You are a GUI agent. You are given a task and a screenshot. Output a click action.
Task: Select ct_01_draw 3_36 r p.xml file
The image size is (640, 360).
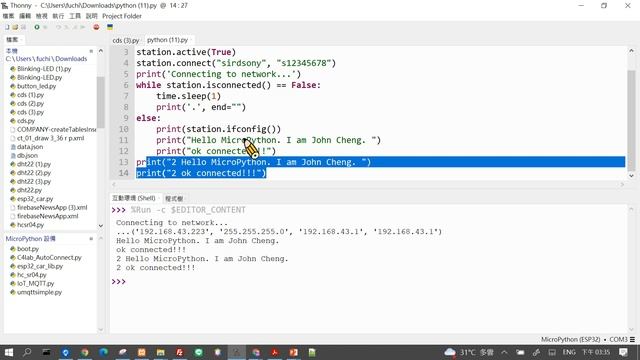click(x=50, y=138)
